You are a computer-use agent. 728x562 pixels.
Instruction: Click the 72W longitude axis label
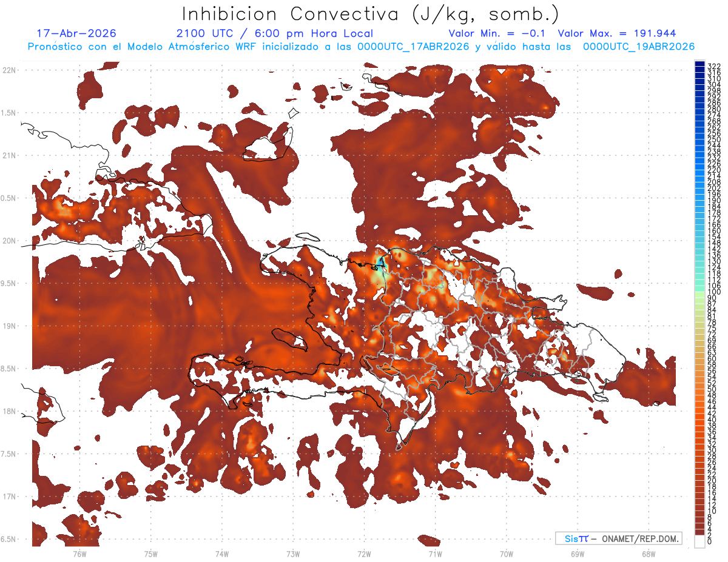point(364,554)
